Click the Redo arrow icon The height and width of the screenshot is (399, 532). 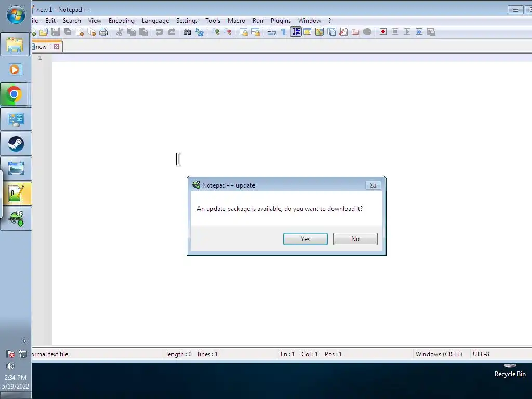[171, 32]
